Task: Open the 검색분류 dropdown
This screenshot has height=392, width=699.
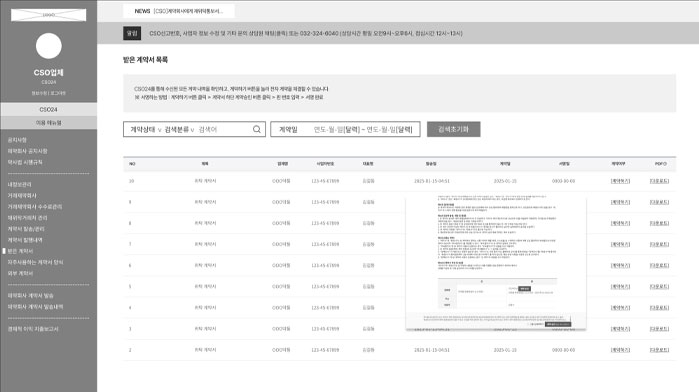Action: coord(179,129)
